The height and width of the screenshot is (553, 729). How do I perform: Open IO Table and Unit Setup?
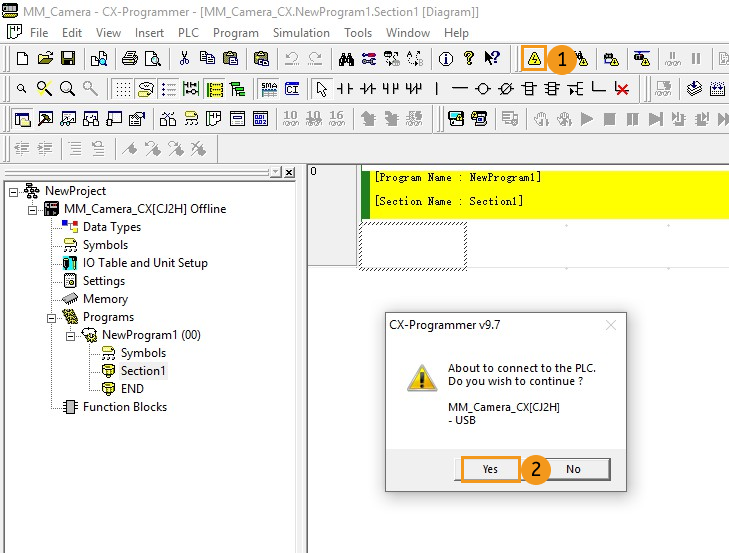(145, 263)
